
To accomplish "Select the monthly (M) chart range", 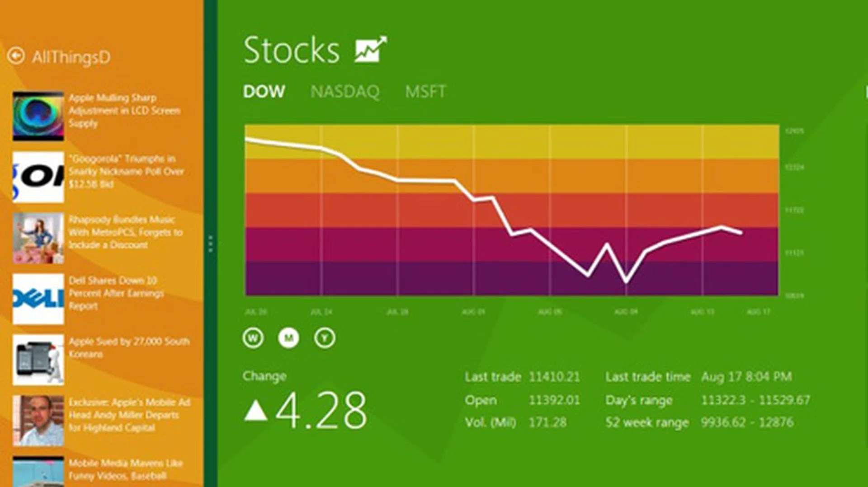I will point(288,338).
